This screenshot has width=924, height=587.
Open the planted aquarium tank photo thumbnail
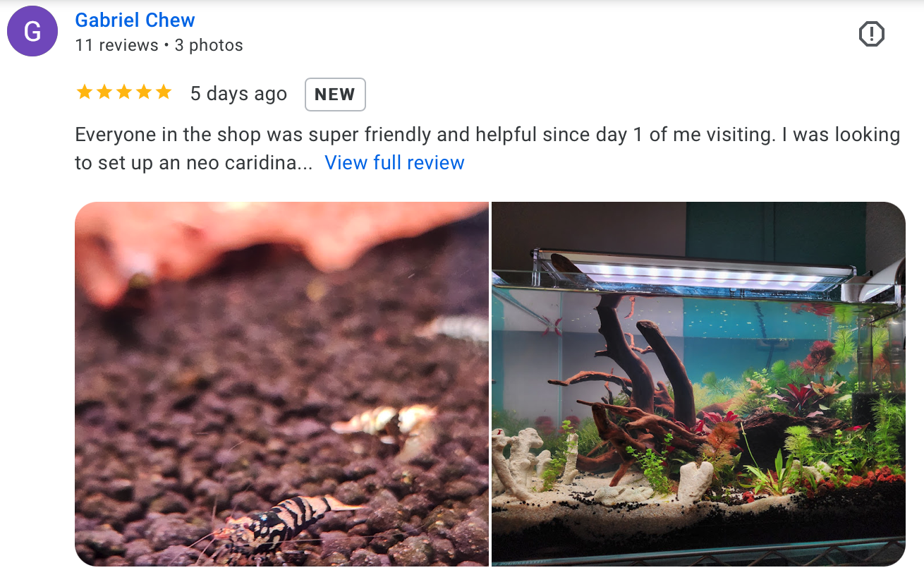pyautogui.click(x=698, y=384)
